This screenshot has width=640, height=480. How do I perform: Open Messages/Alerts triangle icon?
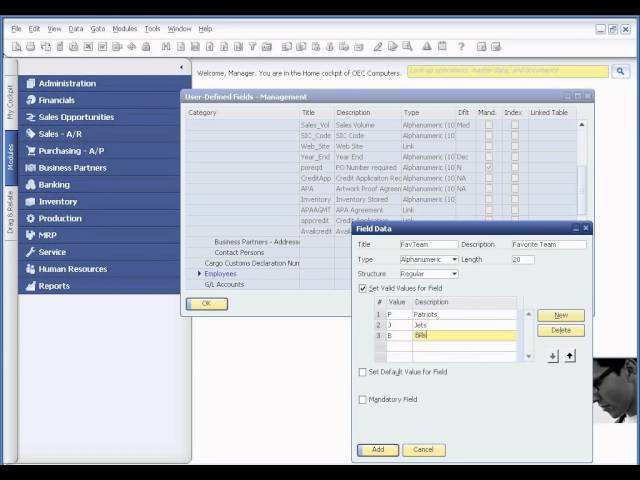pos(427,47)
